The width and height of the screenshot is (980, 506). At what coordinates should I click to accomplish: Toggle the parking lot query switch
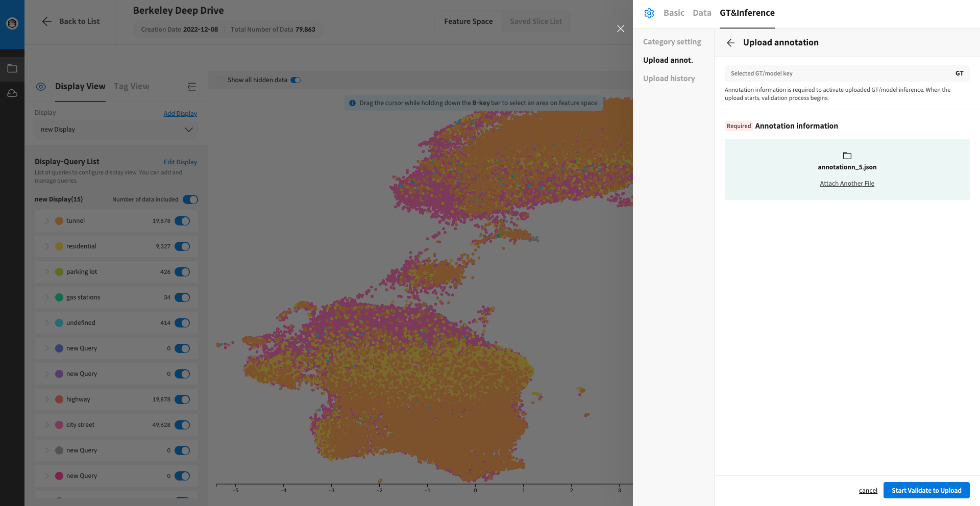pos(182,272)
